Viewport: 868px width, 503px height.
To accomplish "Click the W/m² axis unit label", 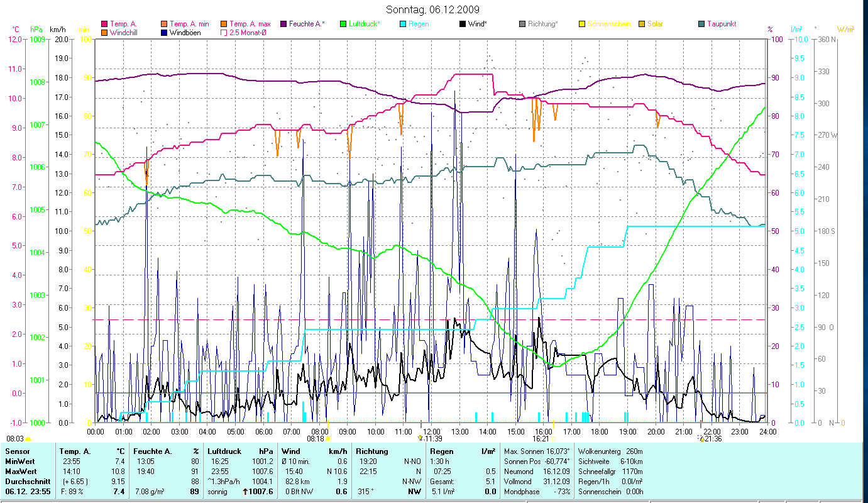I will [x=845, y=30].
